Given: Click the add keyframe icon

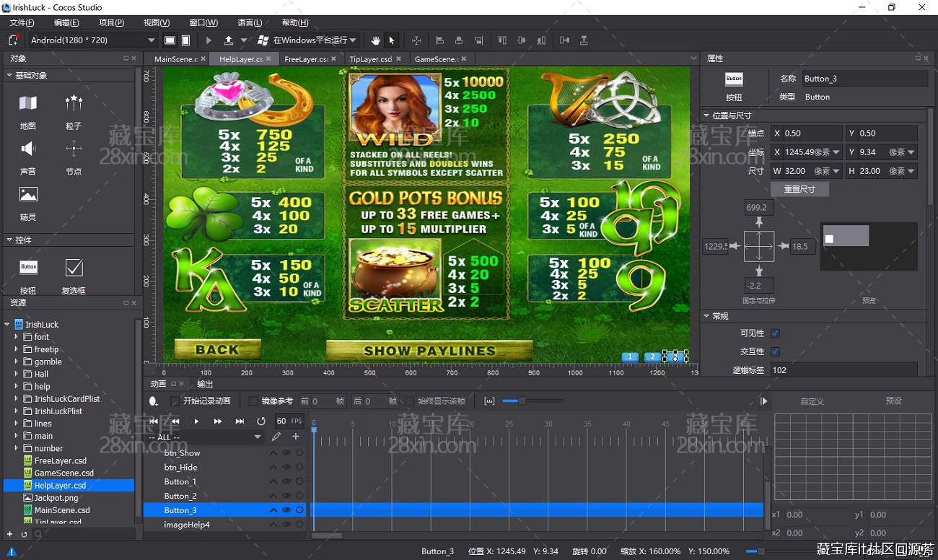Looking at the screenshot, I should (x=153, y=401).
